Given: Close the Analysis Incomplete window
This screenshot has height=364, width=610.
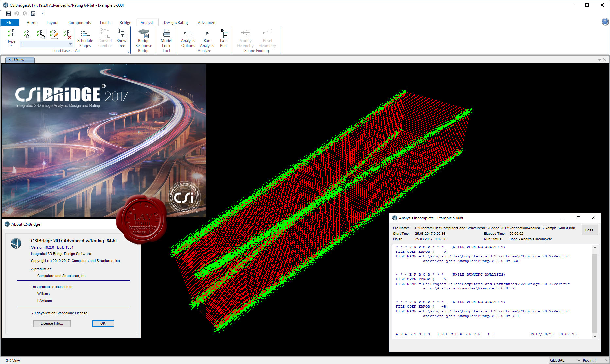Looking at the screenshot, I should click(x=593, y=218).
